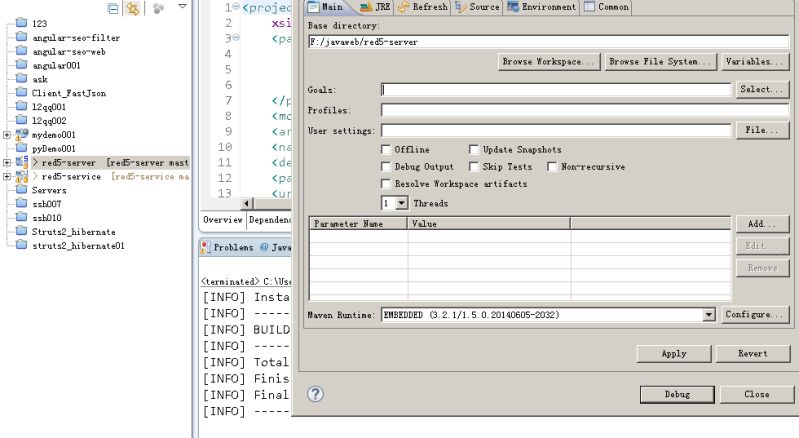Click the User settings input field

tap(556, 130)
